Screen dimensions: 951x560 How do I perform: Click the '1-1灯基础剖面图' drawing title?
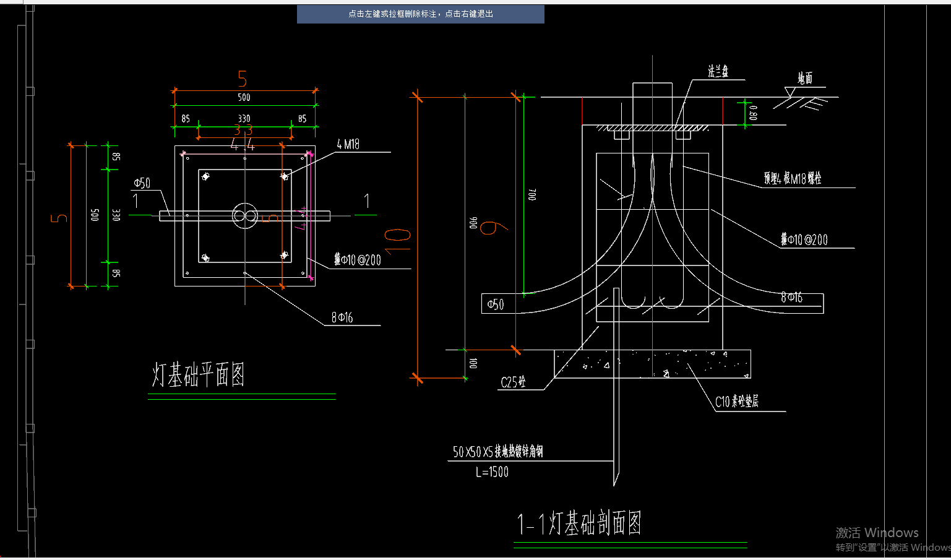(x=580, y=523)
